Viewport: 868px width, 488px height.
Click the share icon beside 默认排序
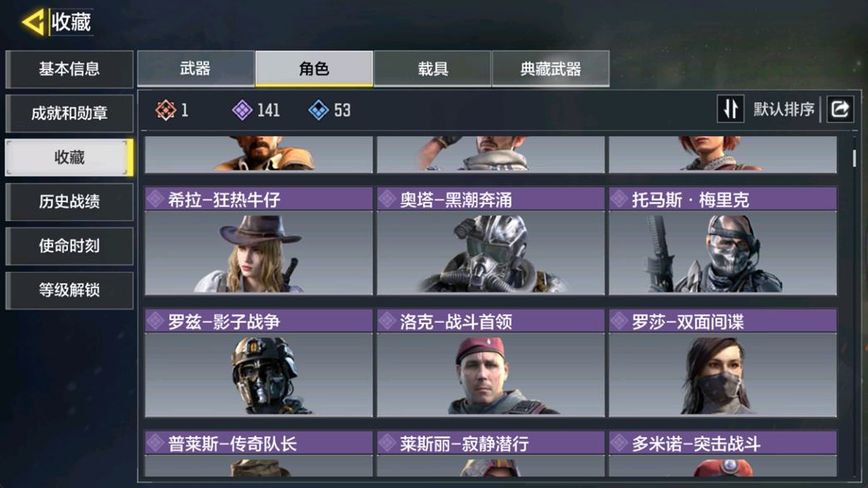pos(840,109)
